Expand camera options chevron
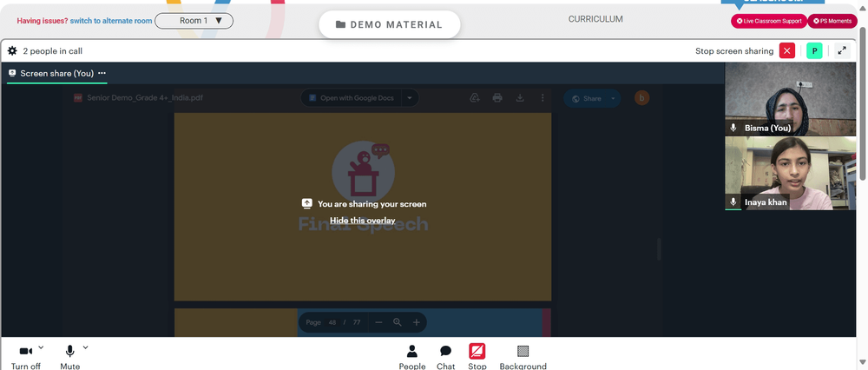868x370 pixels. [x=41, y=347]
